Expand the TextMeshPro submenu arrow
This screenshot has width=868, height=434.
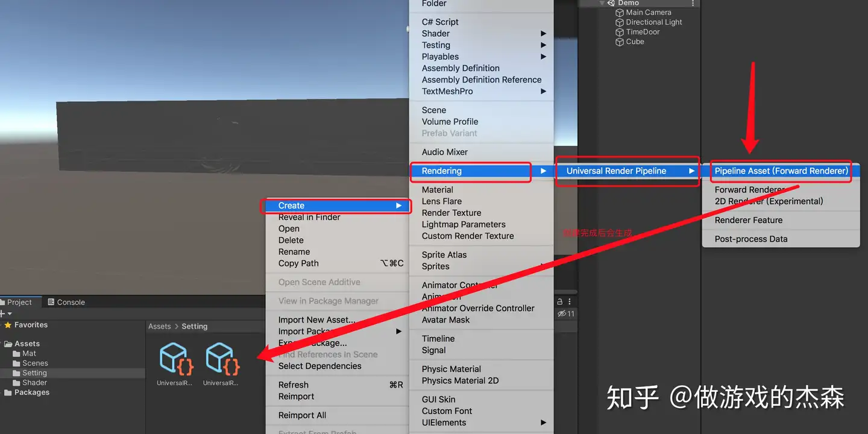[544, 92]
